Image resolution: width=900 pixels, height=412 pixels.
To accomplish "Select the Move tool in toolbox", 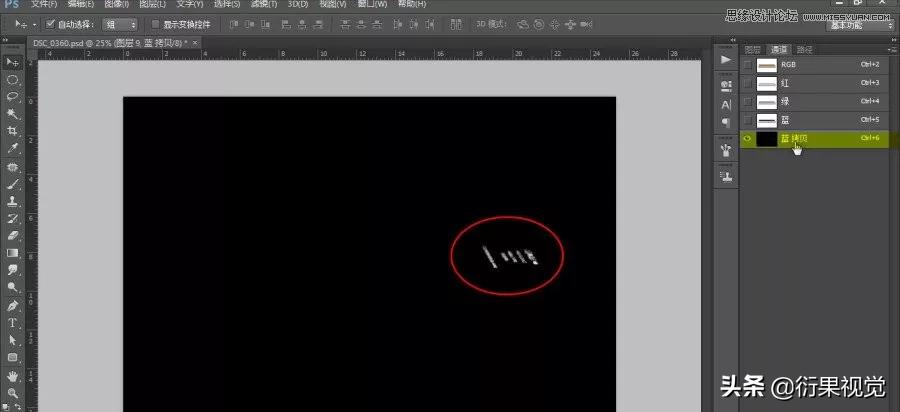I will coord(13,62).
